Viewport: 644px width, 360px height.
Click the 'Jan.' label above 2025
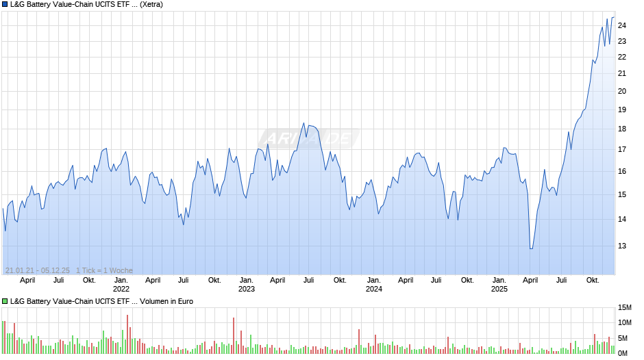[499, 281]
